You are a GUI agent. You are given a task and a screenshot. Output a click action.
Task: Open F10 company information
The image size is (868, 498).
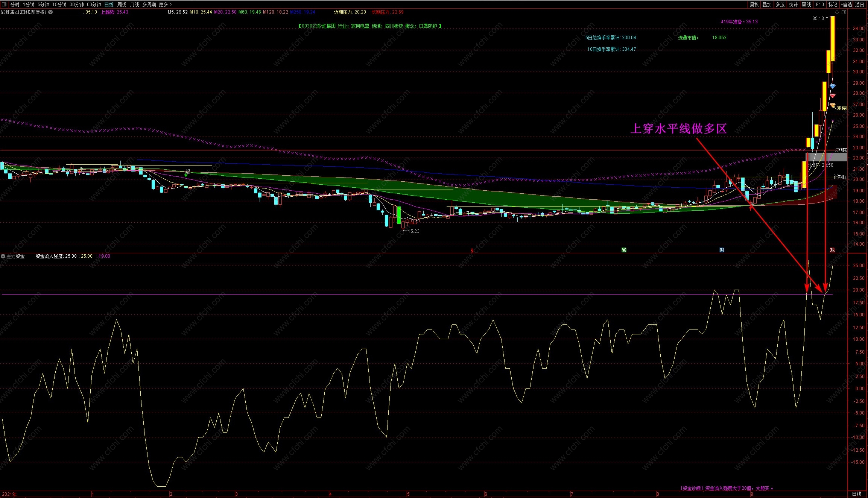click(820, 5)
